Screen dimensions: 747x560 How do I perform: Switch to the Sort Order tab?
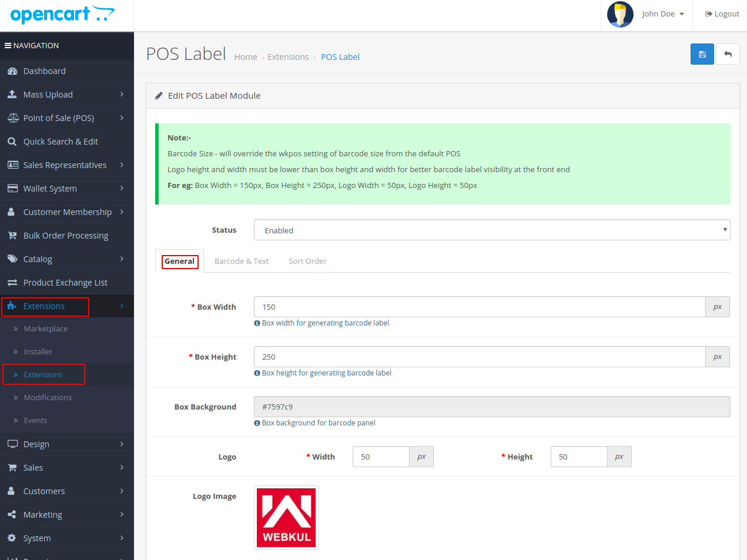click(x=307, y=261)
